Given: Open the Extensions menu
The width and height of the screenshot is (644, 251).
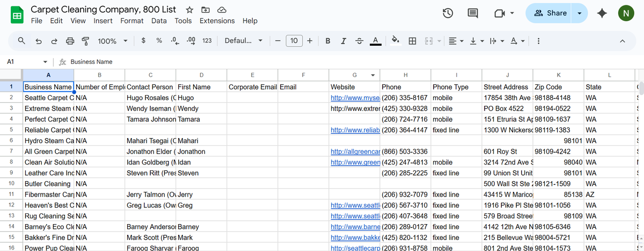Looking at the screenshot, I should [217, 21].
